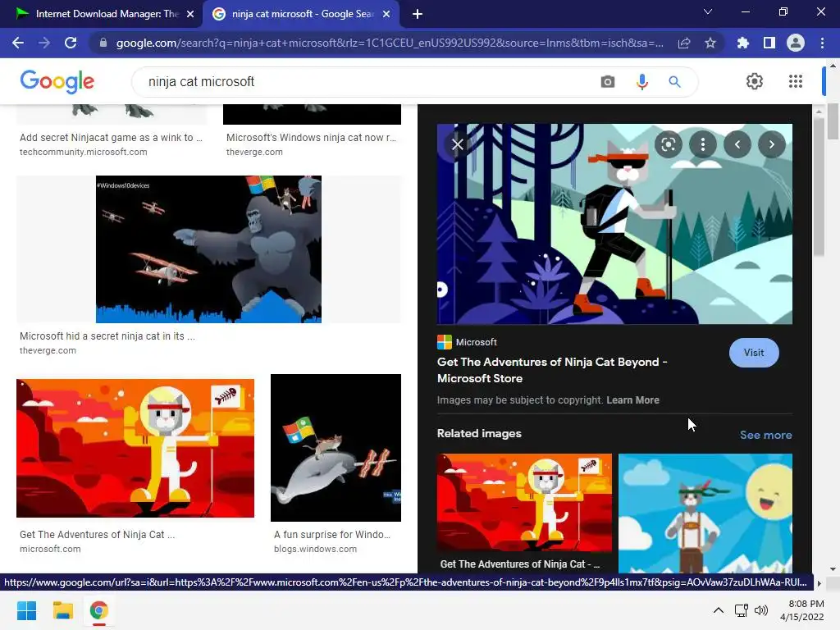Select the narwhal ninja cat result image
The image size is (840, 630).
[x=336, y=448]
